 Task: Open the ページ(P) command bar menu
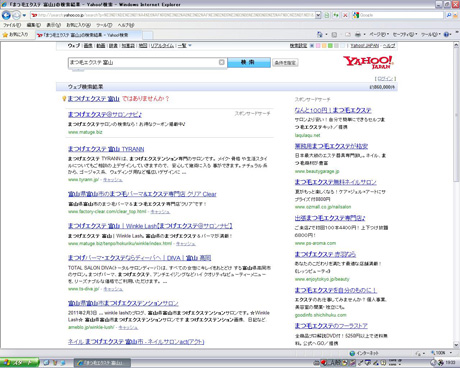click(379, 34)
